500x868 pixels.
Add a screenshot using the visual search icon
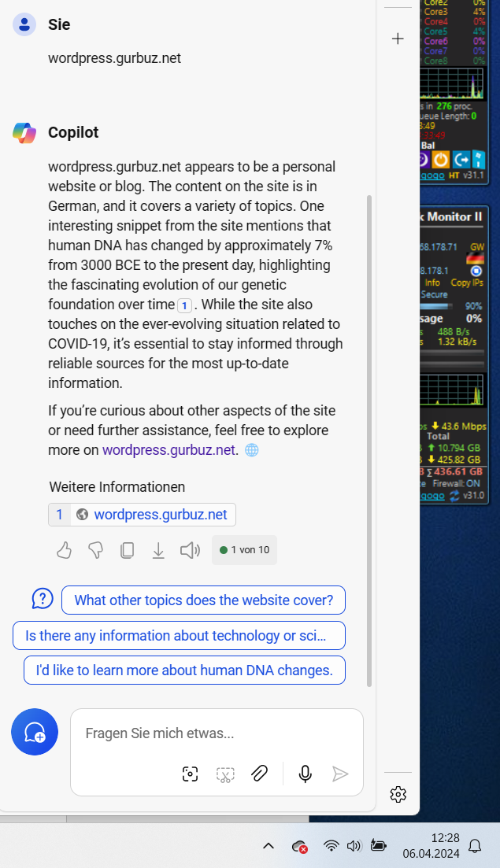pos(190,774)
